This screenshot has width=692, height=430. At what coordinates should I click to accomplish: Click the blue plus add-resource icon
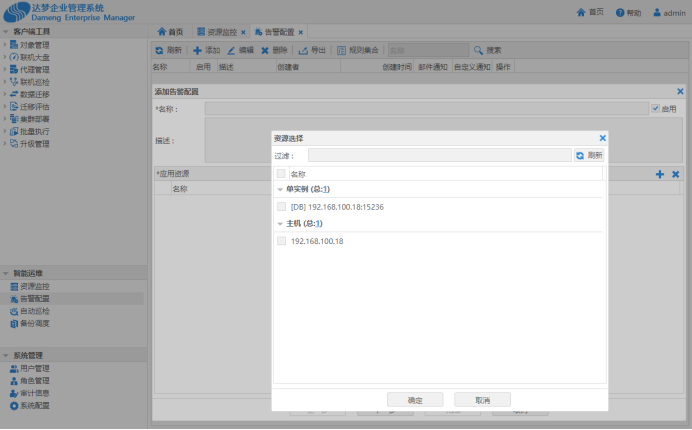pos(660,174)
